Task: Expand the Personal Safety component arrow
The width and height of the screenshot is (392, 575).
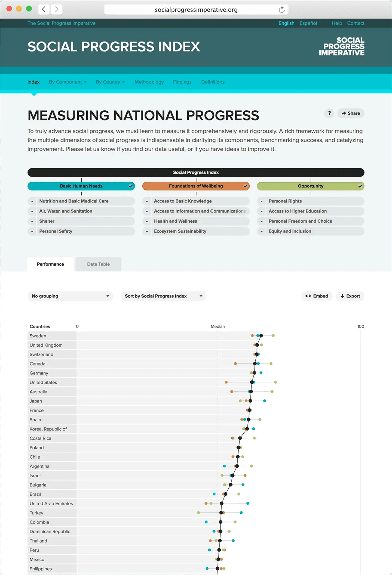Action: pos(32,231)
